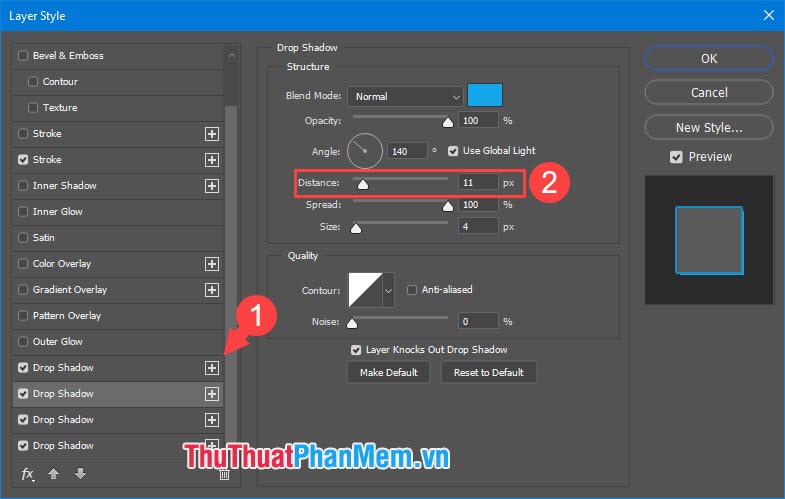Click the Spread slider handle
This screenshot has width=785, height=499.
448,207
